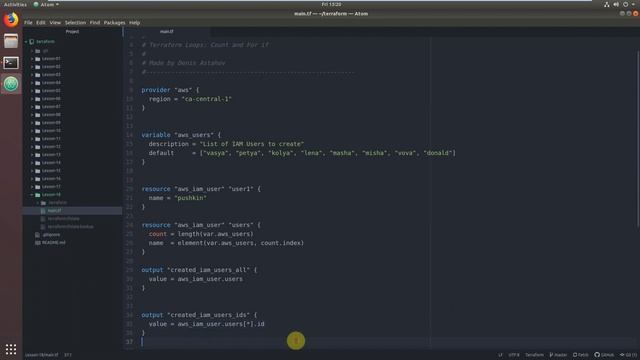Click Activities in the top bar
Screen dimensions: 640x360
point(15,4)
